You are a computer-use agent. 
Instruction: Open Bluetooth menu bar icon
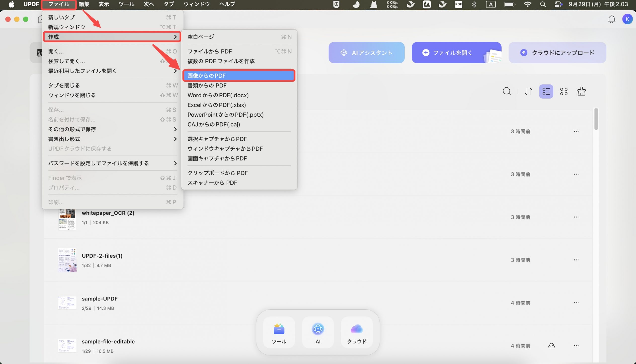pyautogui.click(x=474, y=4)
